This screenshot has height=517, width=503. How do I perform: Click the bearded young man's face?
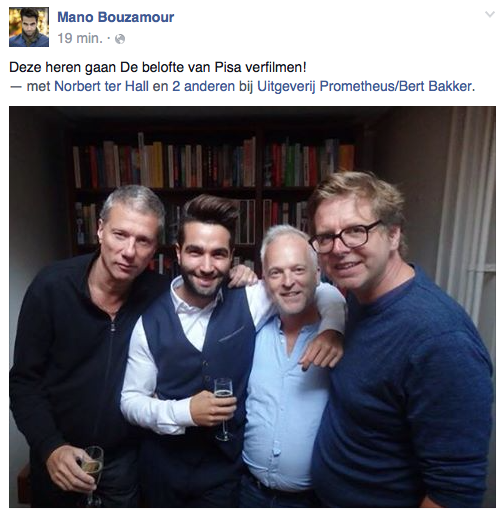click(203, 260)
